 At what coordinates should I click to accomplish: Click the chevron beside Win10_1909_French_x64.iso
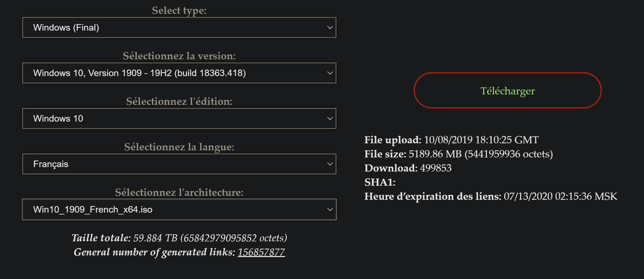(x=330, y=209)
